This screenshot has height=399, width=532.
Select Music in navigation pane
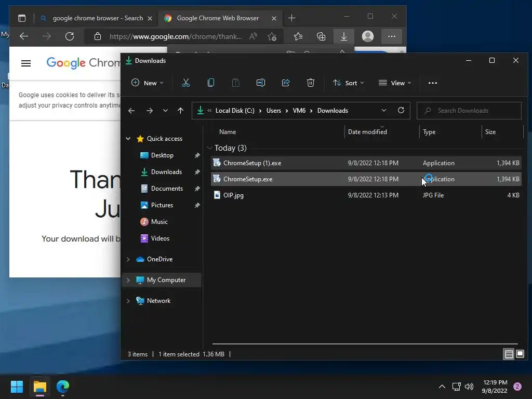point(159,221)
